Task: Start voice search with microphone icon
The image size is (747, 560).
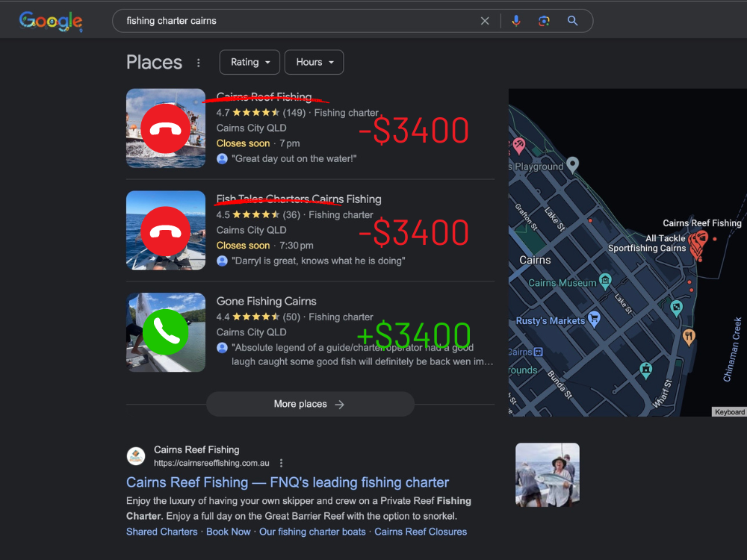Action: [515, 21]
